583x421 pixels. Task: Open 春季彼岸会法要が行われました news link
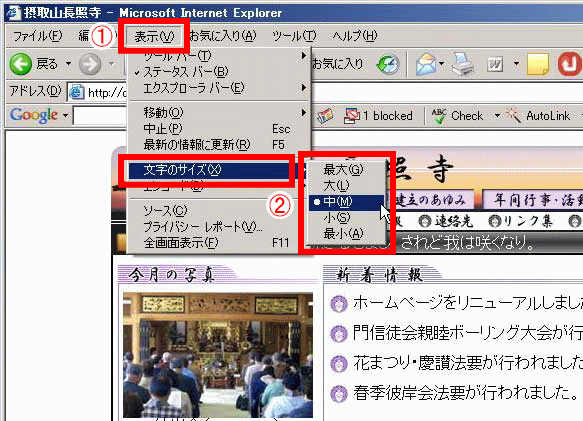(466, 393)
